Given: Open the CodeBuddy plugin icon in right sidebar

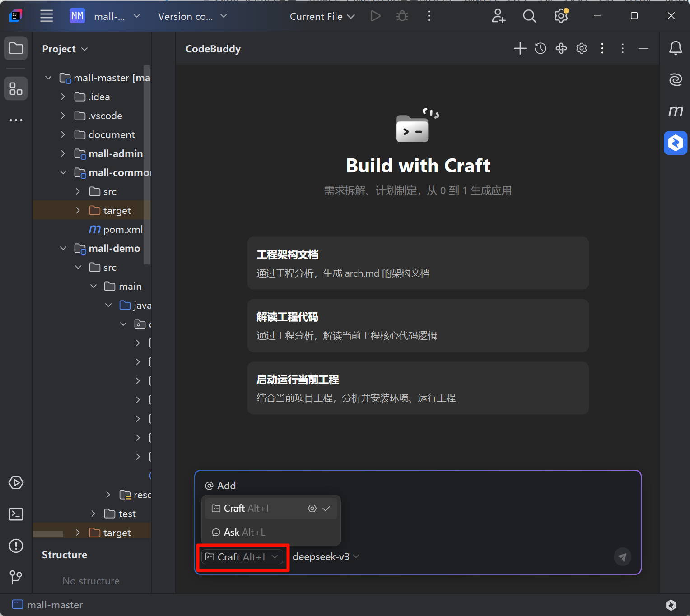Looking at the screenshot, I should tap(675, 143).
